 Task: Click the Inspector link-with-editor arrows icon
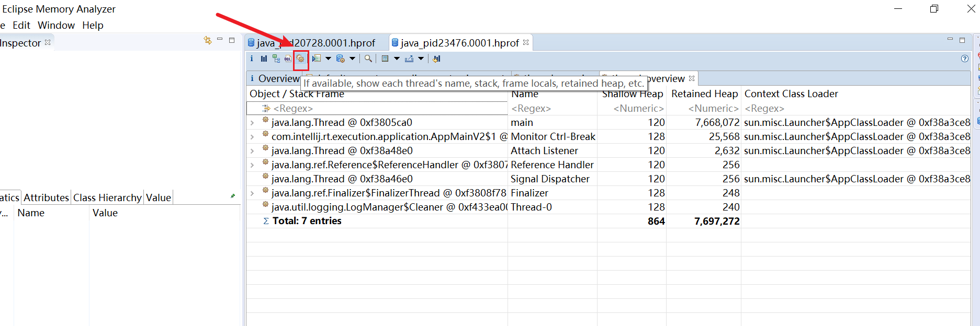tap(208, 40)
